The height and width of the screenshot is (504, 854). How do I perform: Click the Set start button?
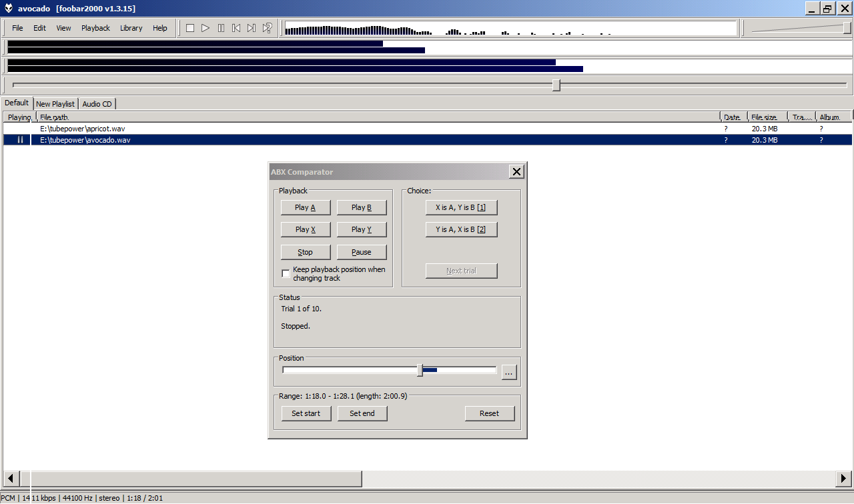306,413
